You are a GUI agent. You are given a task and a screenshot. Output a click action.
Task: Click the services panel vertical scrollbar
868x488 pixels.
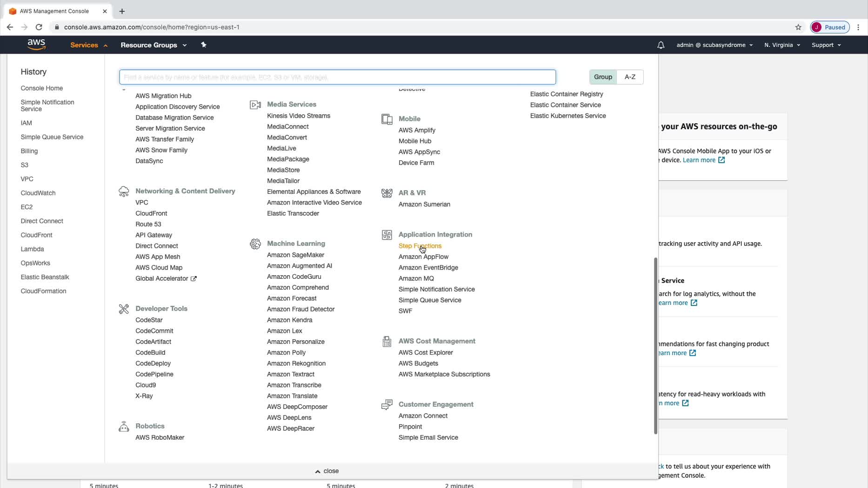(x=656, y=346)
